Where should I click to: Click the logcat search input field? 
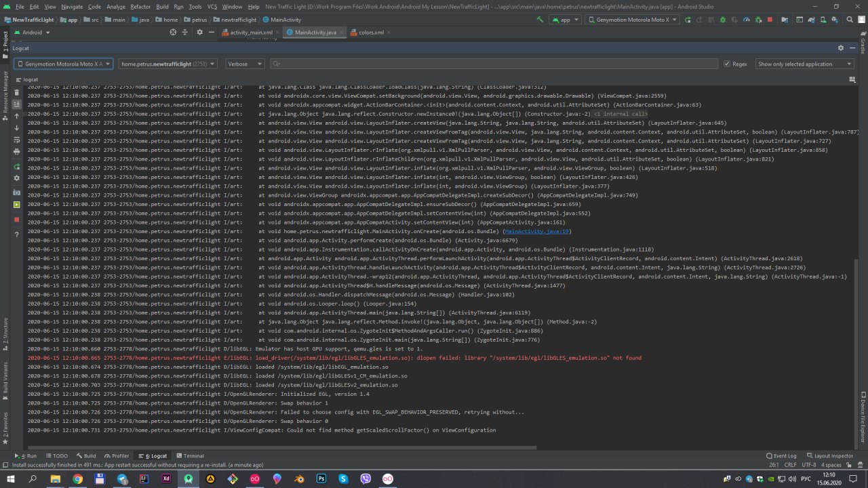(x=494, y=64)
